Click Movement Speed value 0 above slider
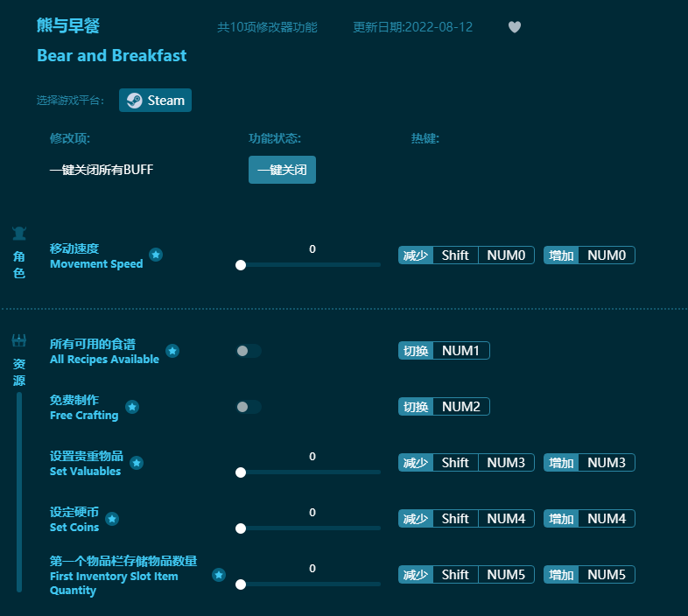688x616 pixels. (x=312, y=249)
